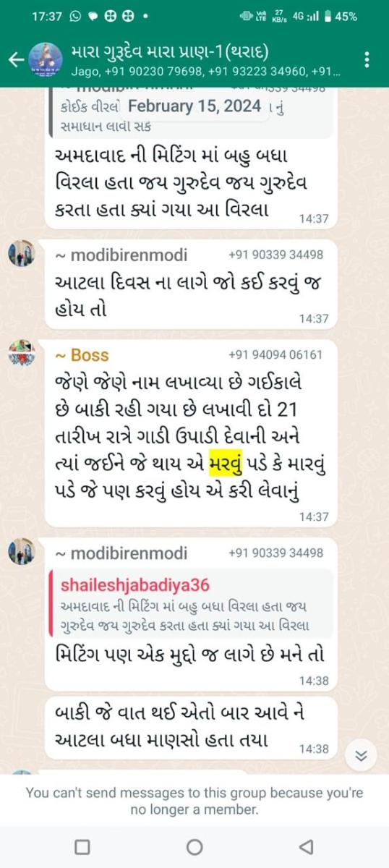Tap the Android home circle button
This screenshot has height=868, width=389.
194,846
